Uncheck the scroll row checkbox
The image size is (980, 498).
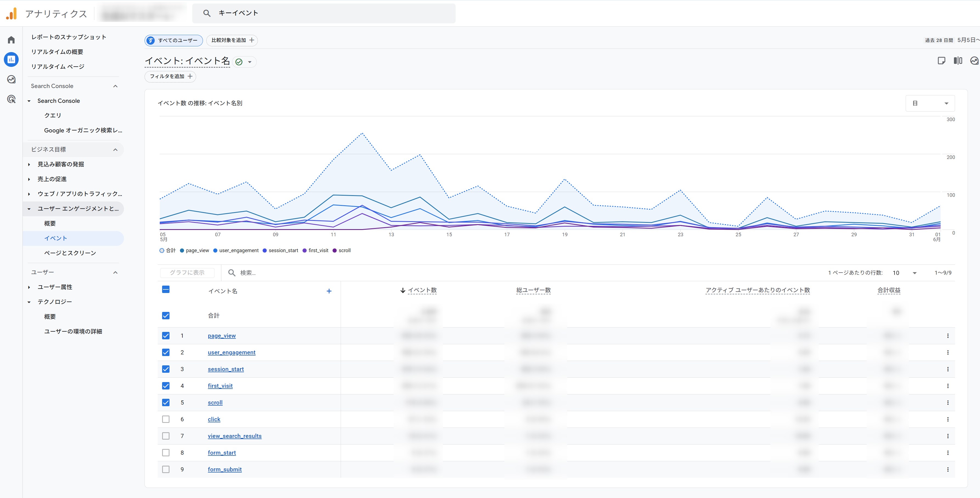(x=166, y=403)
